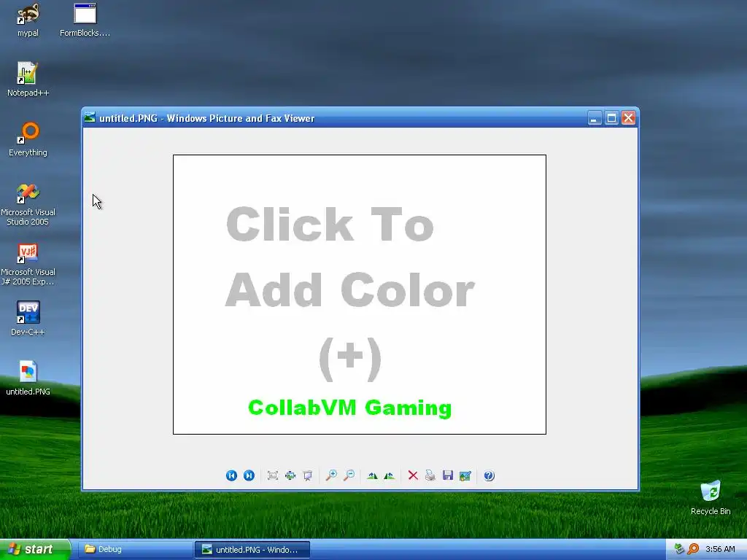The image size is (747, 560).
Task: Print the current picture
Action: click(430, 475)
